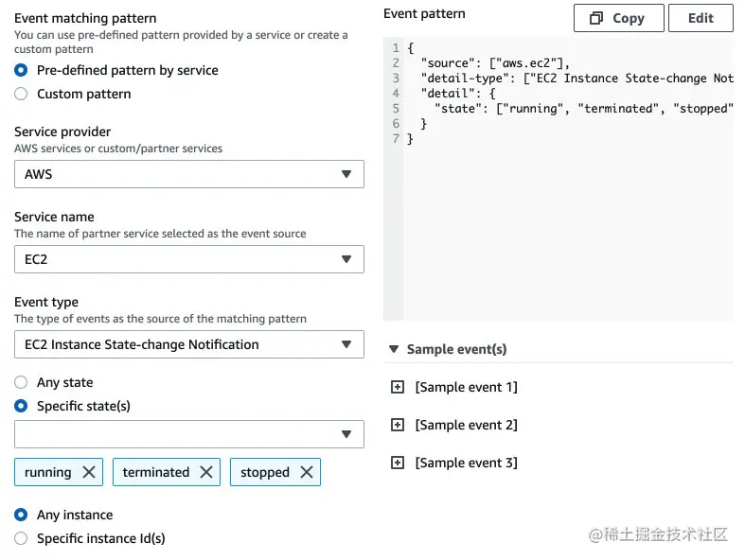This screenshot has width=745, height=560.
Task: Select Specific instance Id(s) option
Action: click(x=21, y=538)
